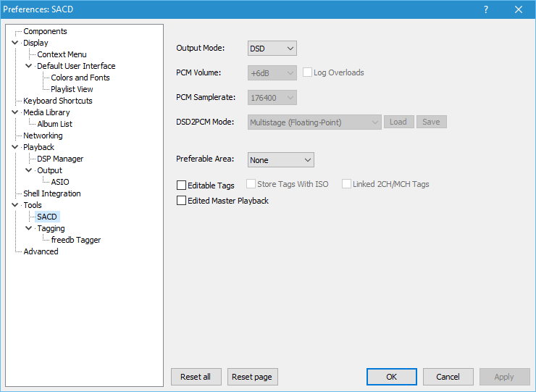Open the freedb Tagger page
The height and width of the screenshot is (392, 536).
[x=76, y=240]
